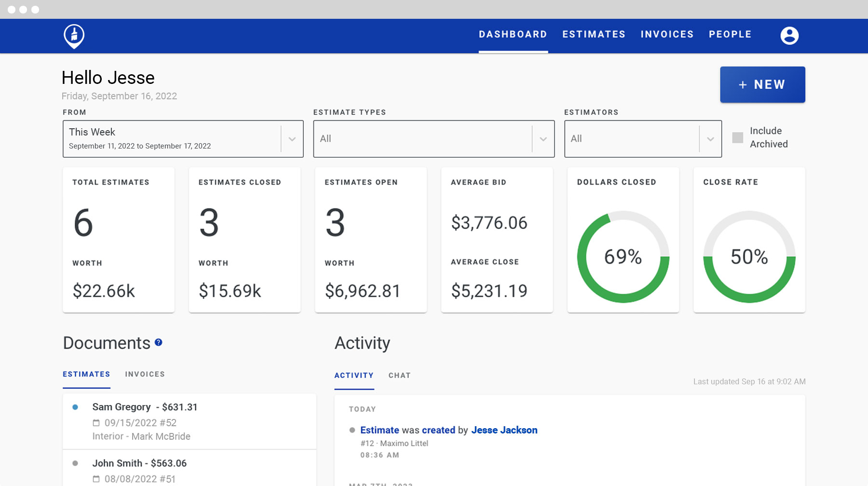Screen dimensions: 868x486
Task: Click Interior - Mark McBride text
Action: click(141, 436)
